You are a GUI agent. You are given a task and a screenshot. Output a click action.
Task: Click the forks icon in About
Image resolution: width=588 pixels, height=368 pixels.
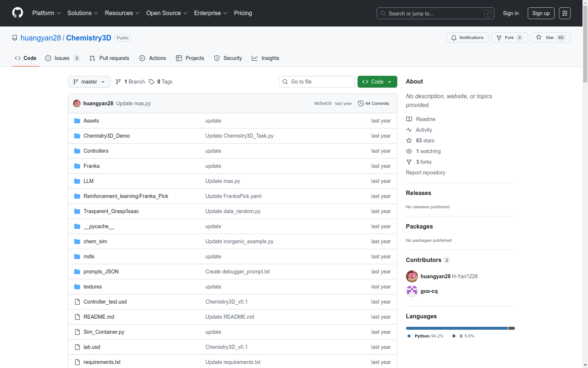click(x=409, y=162)
